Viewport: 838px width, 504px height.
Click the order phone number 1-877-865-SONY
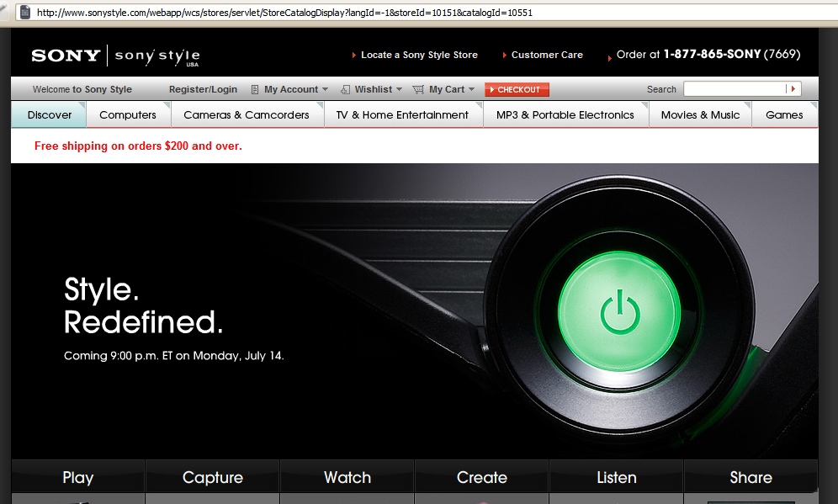pyautogui.click(x=713, y=54)
